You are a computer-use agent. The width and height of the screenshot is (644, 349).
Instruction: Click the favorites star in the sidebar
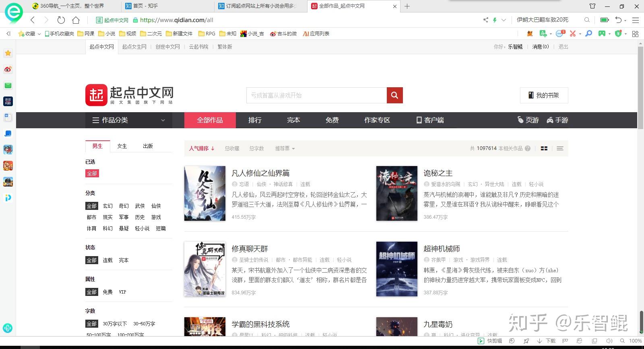pos(8,53)
